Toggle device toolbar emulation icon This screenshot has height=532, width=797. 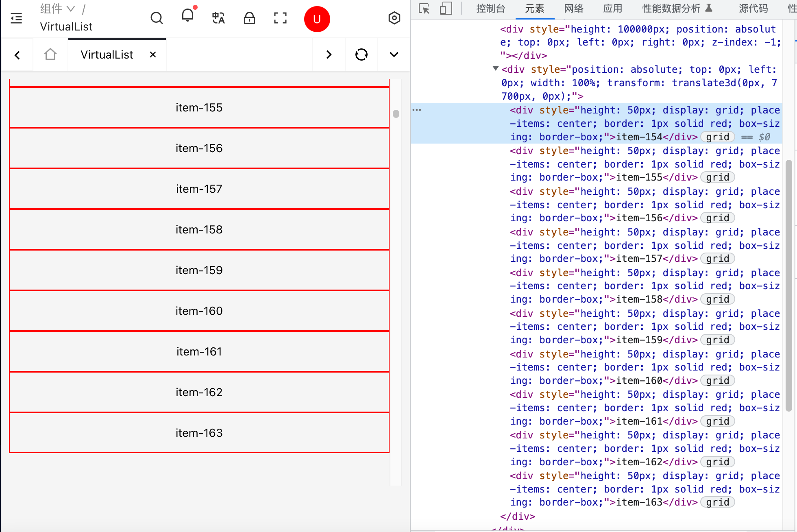446,9
